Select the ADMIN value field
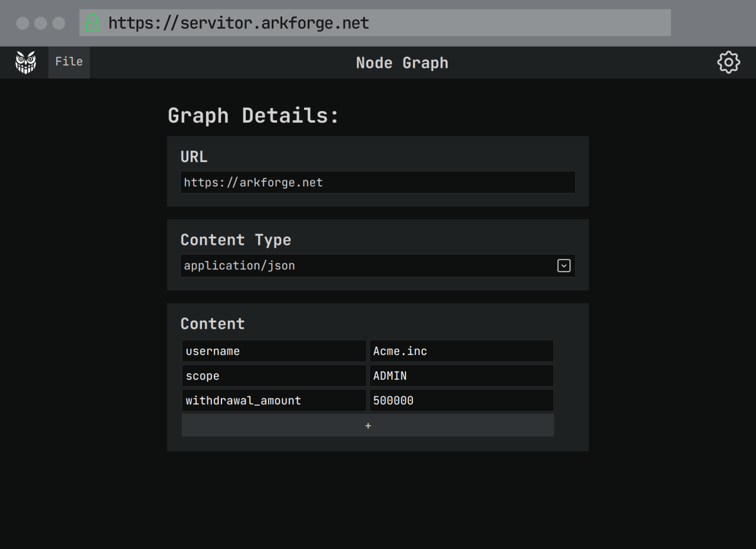Viewport: 756px width, 549px height. tap(461, 375)
